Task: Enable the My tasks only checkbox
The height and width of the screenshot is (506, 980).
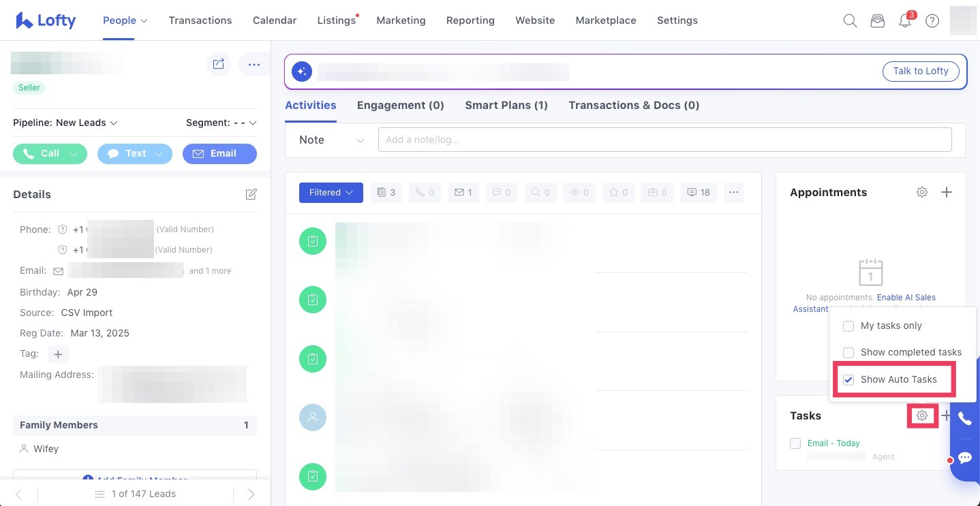Action: tap(848, 326)
